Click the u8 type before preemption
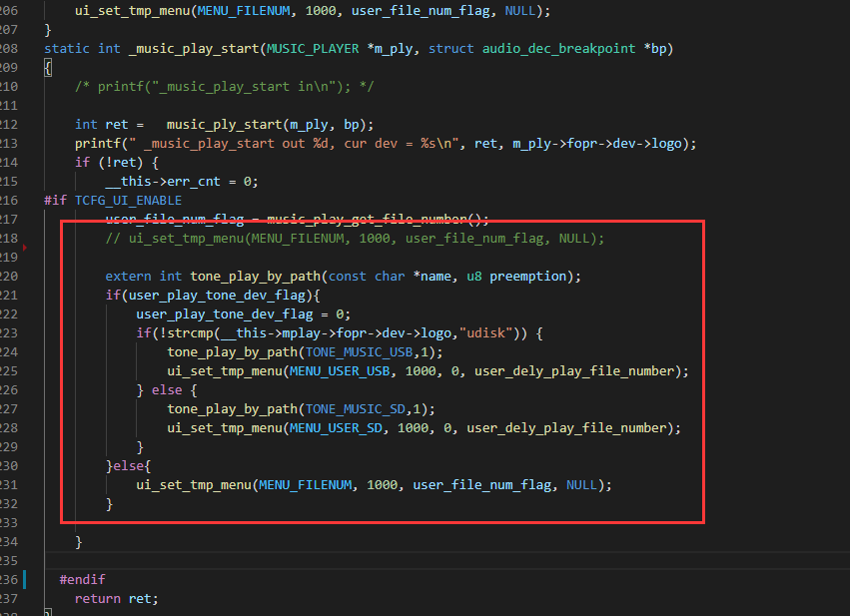 473,277
